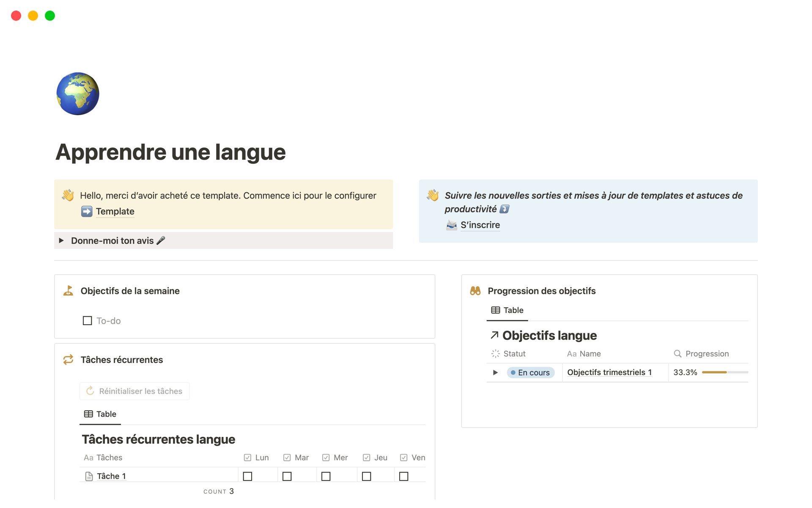
Task: Click the globe emoji icon
Action: [79, 94]
